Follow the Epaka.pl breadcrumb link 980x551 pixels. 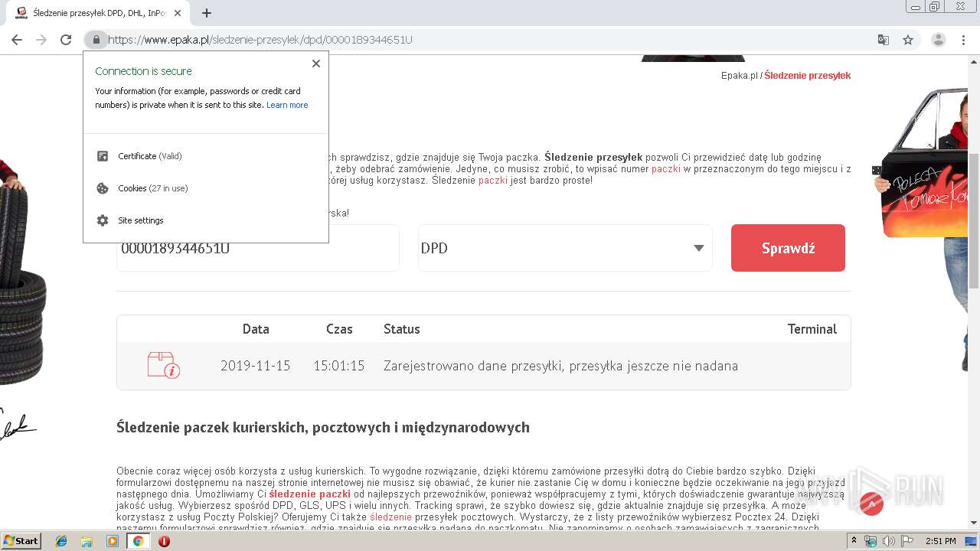tap(739, 75)
